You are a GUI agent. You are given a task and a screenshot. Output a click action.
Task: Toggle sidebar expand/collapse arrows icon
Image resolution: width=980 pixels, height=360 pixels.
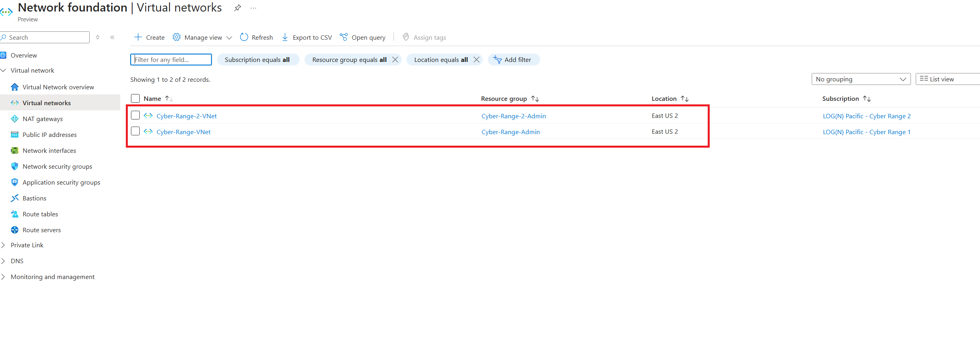pyautogui.click(x=98, y=37)
